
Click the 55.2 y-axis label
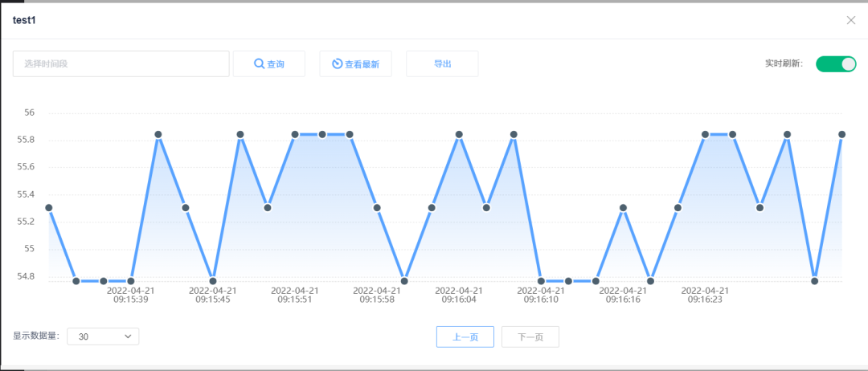(26, 222)
